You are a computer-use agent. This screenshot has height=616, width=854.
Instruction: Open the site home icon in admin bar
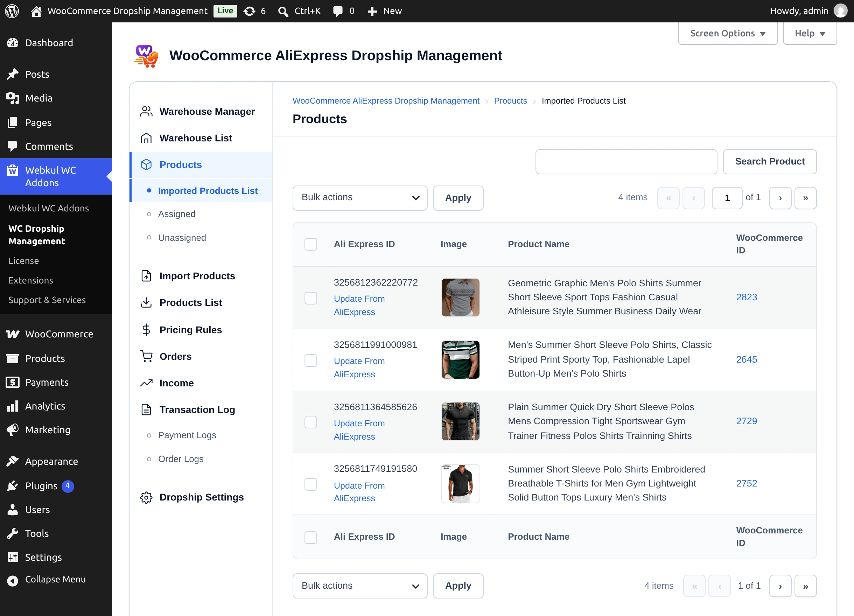point(36,11)
